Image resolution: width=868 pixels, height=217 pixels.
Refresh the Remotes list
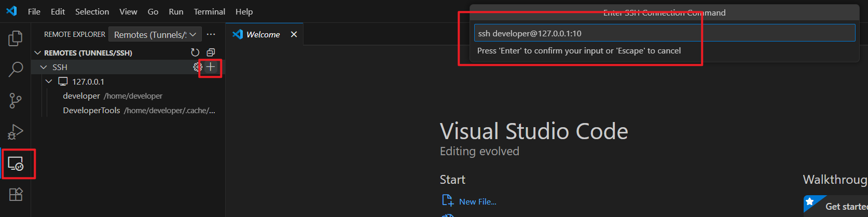195,52
